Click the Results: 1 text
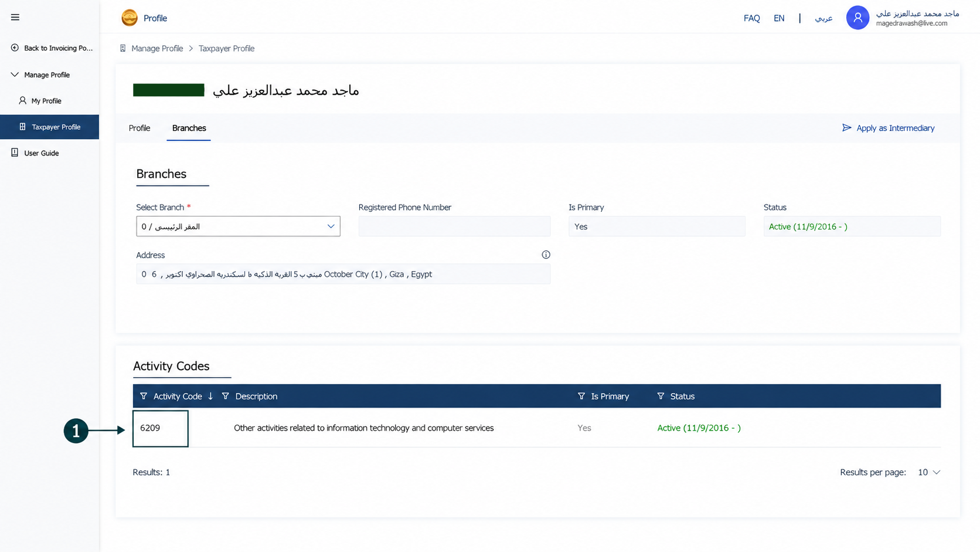The image size is (980, 552). tap(151, 472)
